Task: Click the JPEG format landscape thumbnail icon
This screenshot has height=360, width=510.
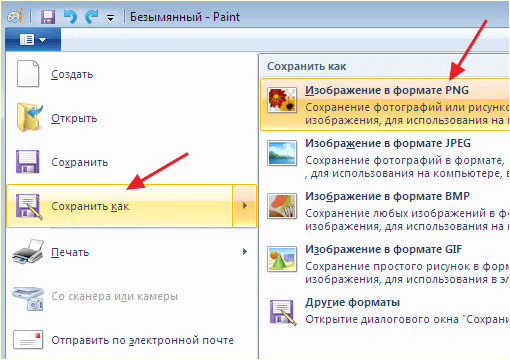Action: coord(282,153)
